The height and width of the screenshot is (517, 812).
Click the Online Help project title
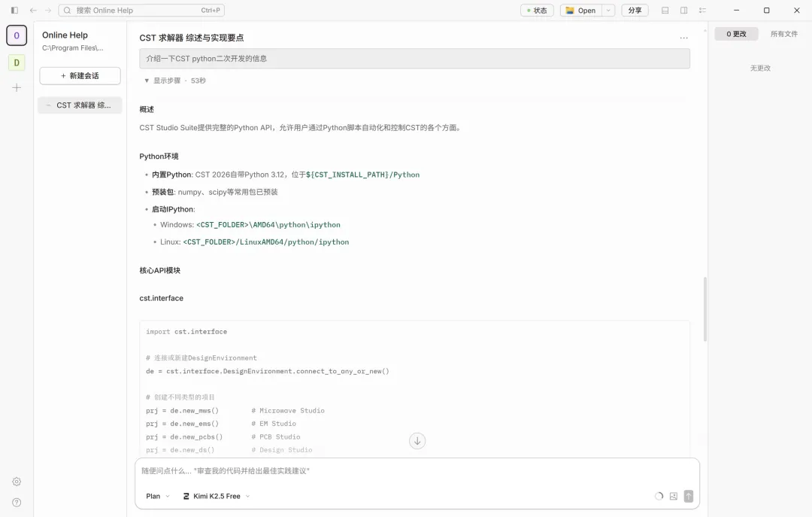(65, 35)
